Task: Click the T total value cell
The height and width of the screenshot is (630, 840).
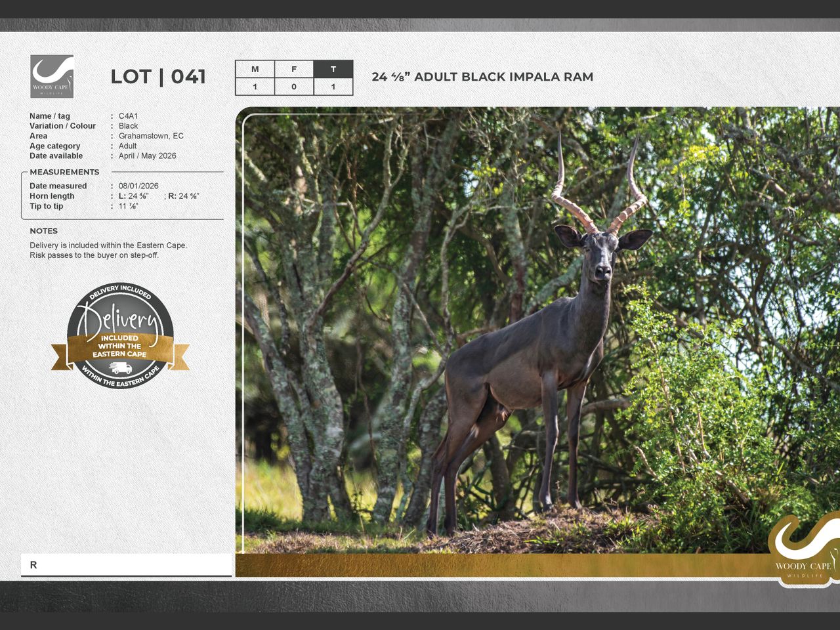Action: tap(333, 87)
